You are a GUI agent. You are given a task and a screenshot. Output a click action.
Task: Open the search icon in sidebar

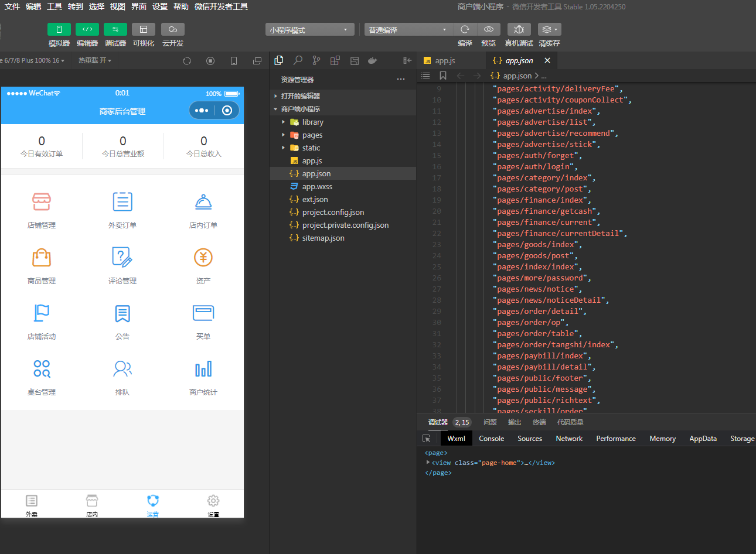pyautogui.click(x=298, y=60)
